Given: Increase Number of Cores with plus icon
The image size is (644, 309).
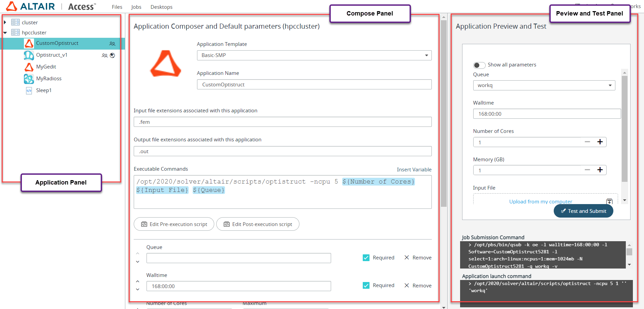Looking at the screenshot, I should point(600,142).
